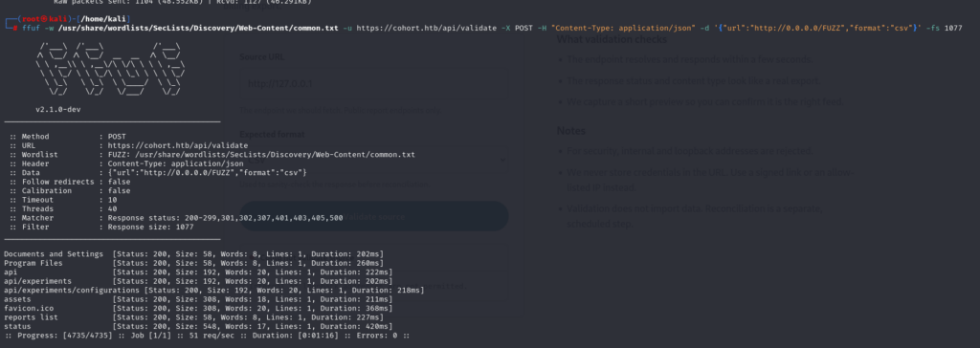Image resolution: width=980 pixels, height=348 pixels.
Task: Click the plain 'api' result with 222ms duration
Action: [198, 272]
